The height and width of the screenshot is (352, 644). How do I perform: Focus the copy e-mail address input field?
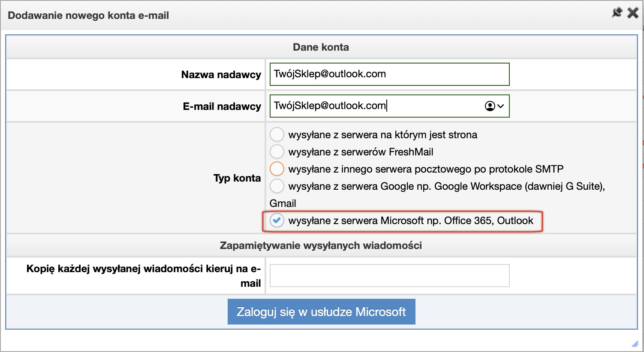click(390, 276)
